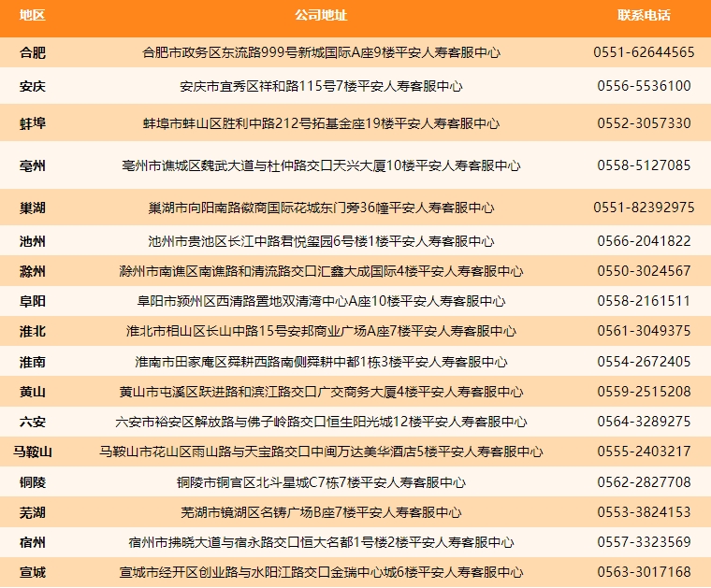Select the 安庆 address text
711x588 pixels.
pos(321,86)
